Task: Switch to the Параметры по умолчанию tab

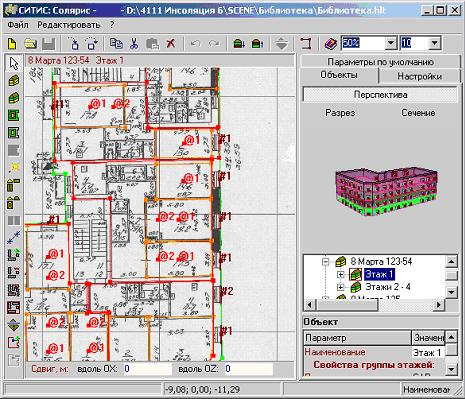Action: point(380,62)
